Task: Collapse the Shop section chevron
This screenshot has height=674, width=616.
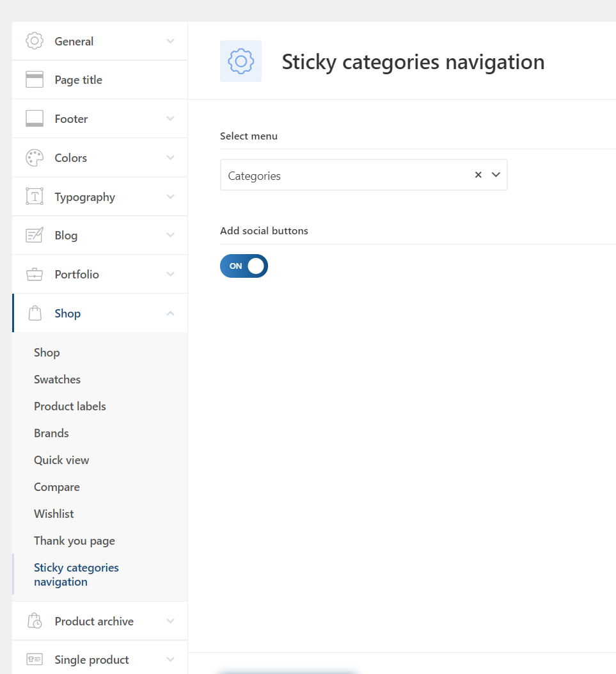Action: 170,313
